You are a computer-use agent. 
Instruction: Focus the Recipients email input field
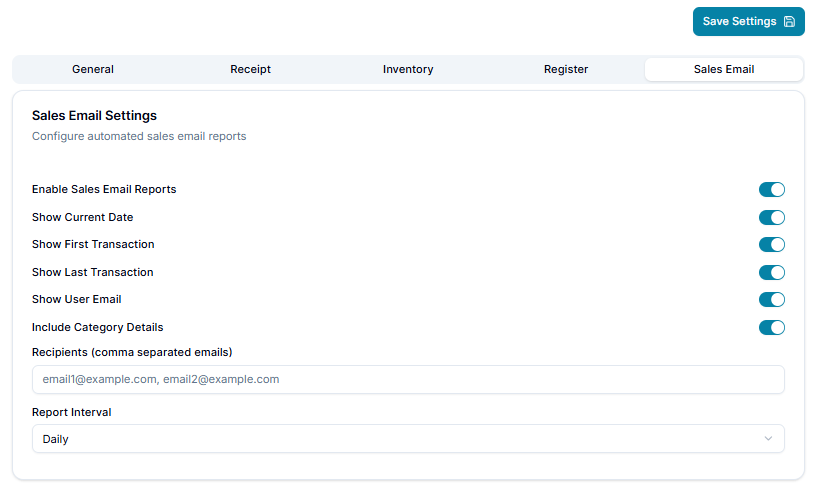point(408,380)
